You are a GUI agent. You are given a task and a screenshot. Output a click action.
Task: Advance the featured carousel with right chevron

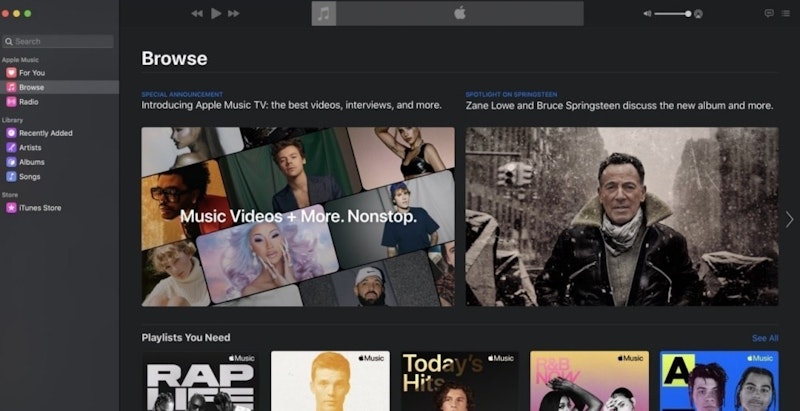click(x=789, y=219)
